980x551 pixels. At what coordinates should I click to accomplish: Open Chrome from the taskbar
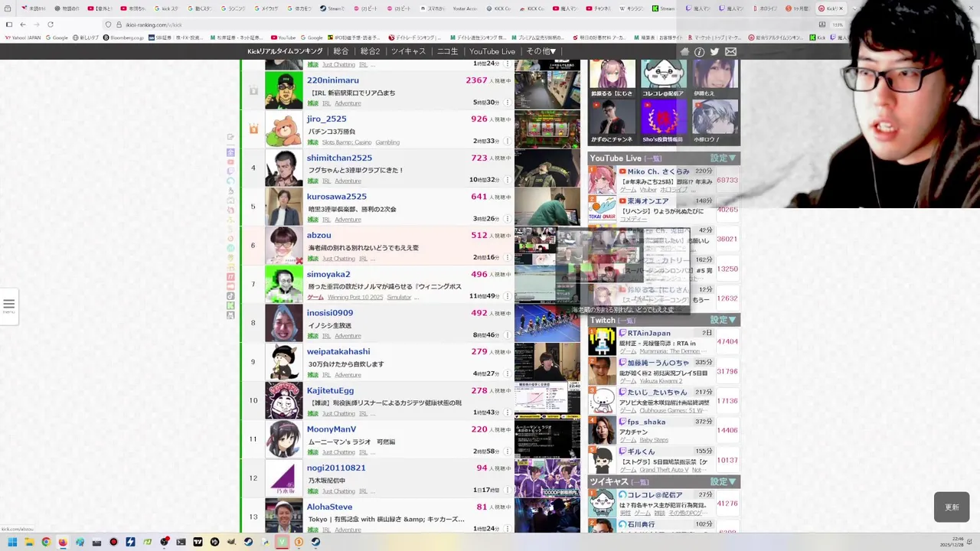(x=46, y=542)
